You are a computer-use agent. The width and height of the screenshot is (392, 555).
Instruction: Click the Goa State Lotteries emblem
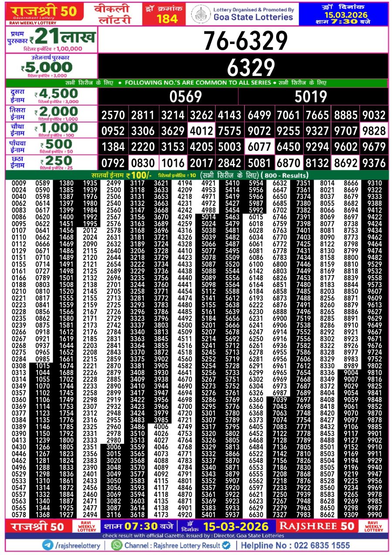tap(201, 14)
